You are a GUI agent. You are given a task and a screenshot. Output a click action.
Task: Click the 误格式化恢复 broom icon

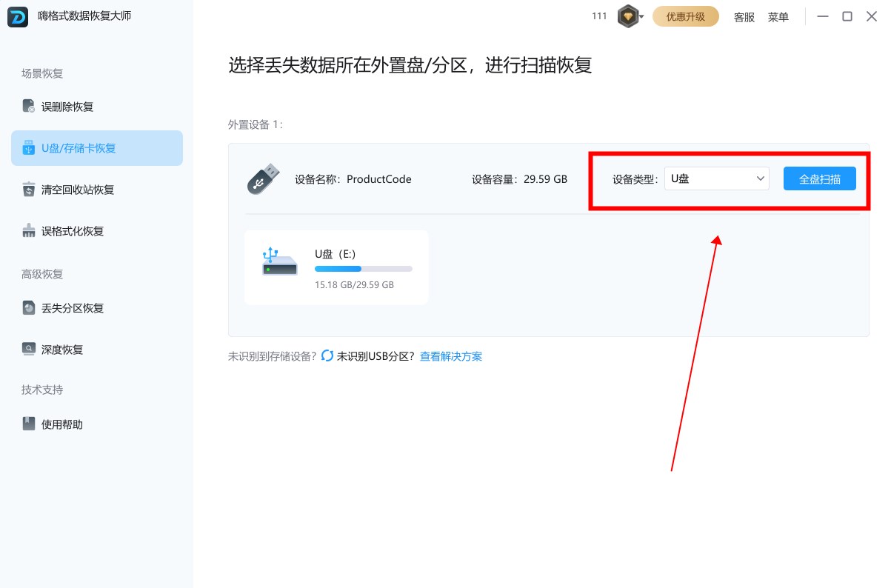click(x=28, y=231)
